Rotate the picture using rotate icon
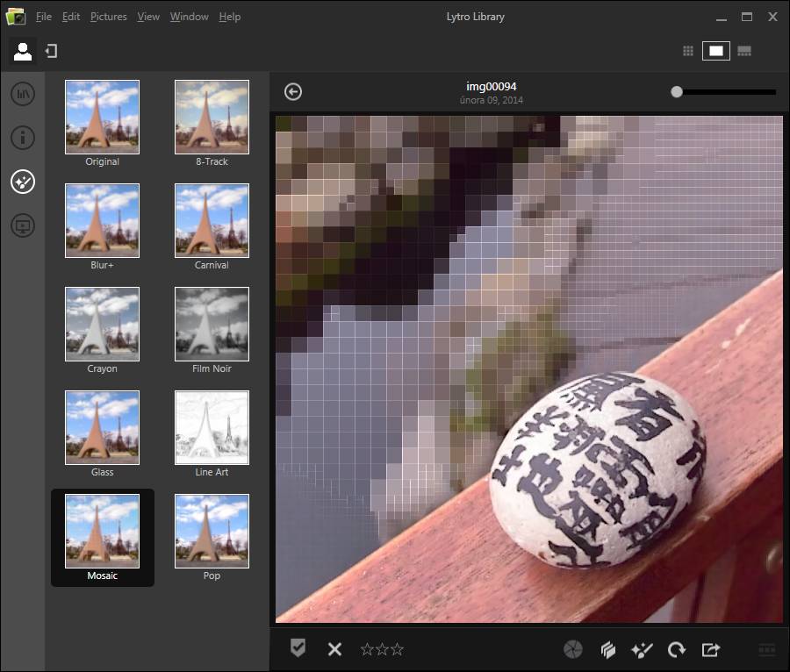 676,649
